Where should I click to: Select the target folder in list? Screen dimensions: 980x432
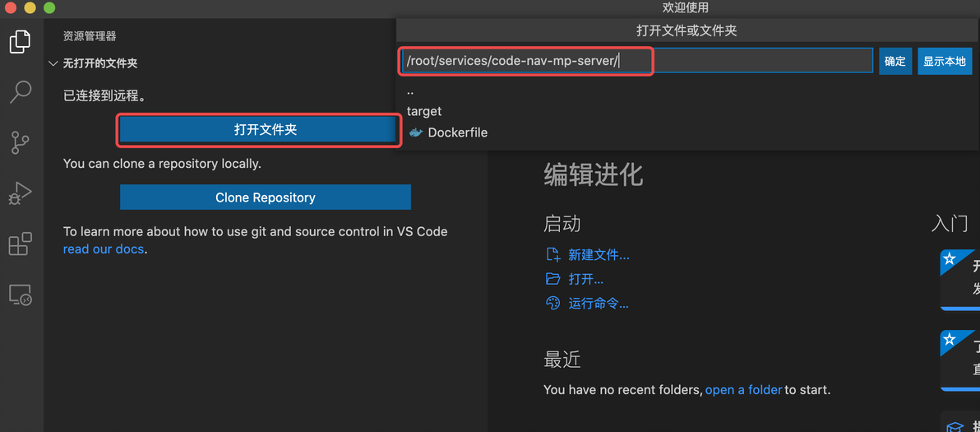click(x=424, y=111)
